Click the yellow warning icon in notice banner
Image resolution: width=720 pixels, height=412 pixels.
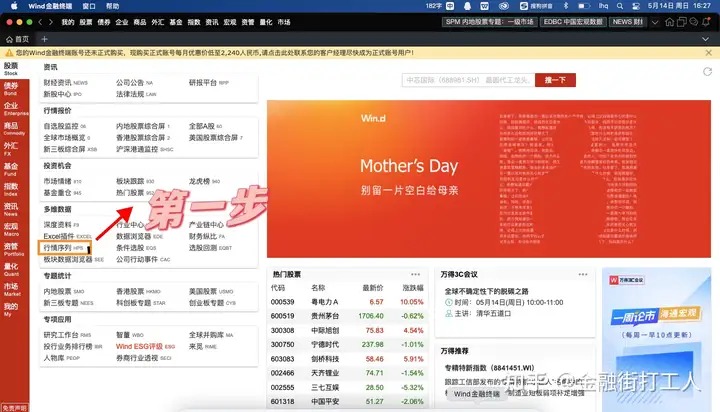9,53
